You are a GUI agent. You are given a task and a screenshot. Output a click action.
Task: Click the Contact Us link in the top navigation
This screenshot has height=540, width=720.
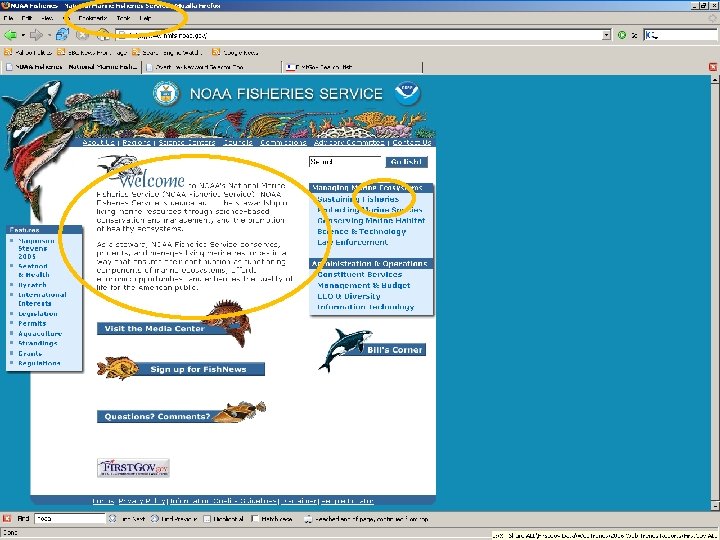point(412,142)
